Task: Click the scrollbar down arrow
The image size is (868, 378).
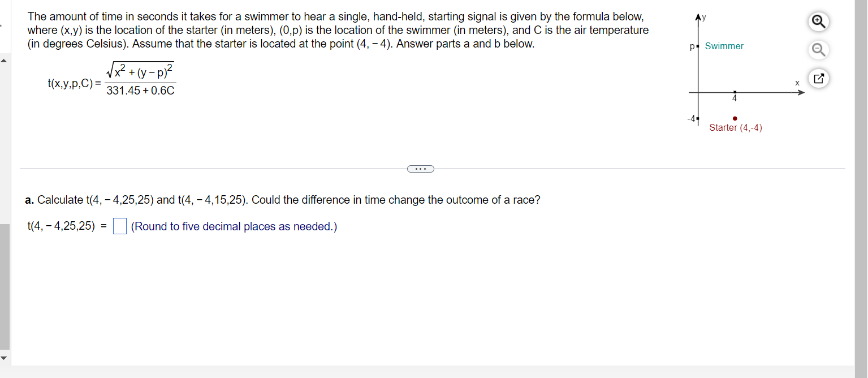Action: (5, 358)
